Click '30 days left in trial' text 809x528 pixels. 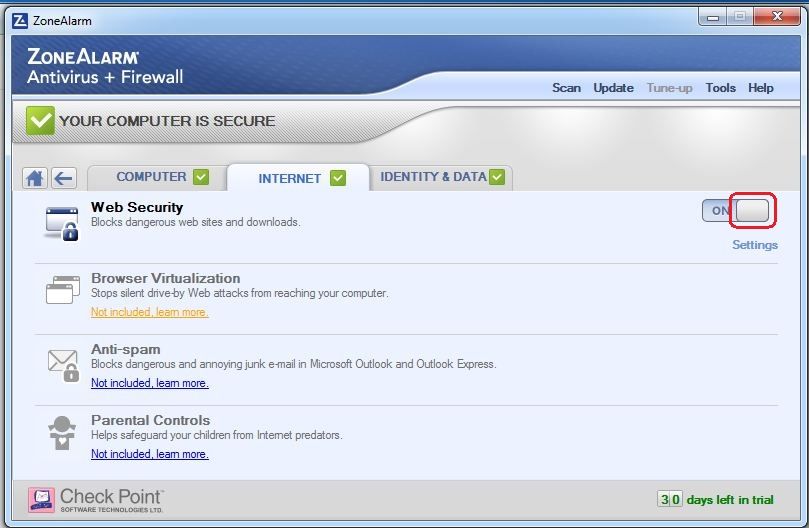716,500
